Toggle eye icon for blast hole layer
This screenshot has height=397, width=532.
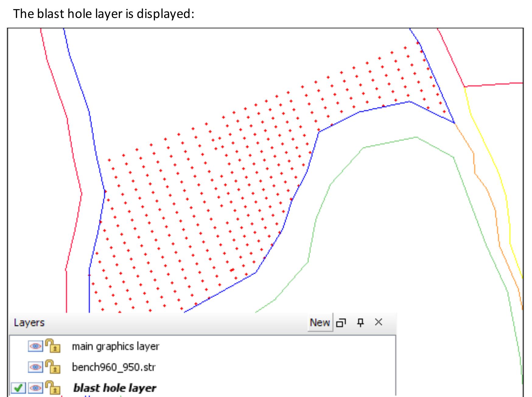(36, 388)
